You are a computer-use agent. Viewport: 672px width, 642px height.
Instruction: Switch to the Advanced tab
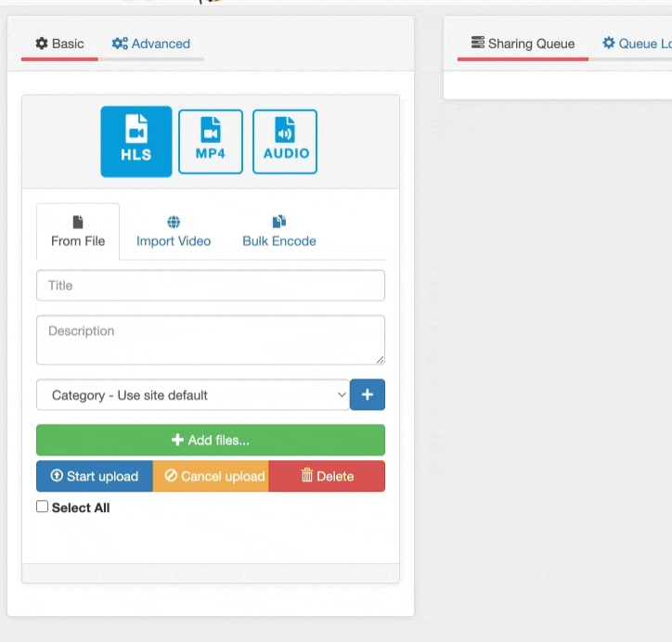[151, 44]
